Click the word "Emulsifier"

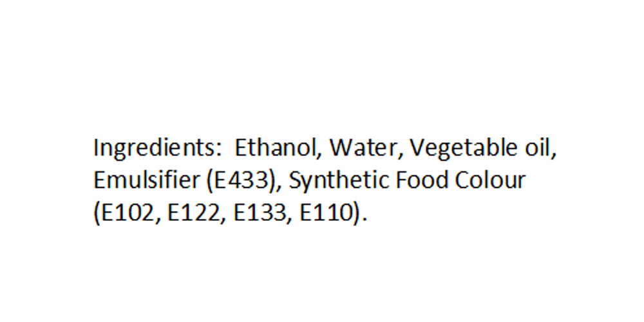[x=147, y=180]
